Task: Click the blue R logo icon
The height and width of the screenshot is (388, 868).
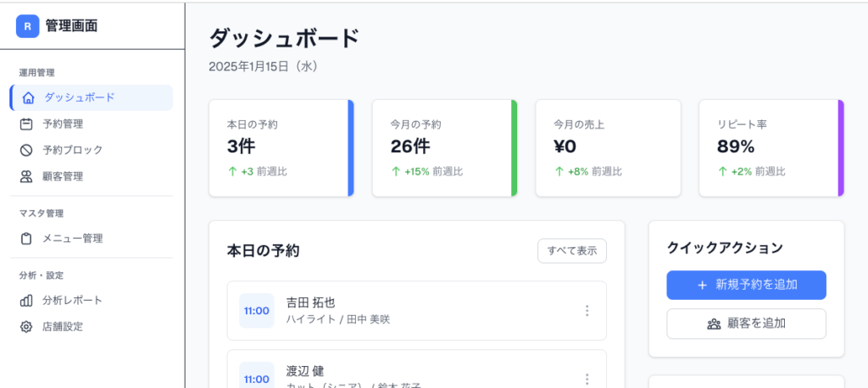Action: [x=28, y=26]
